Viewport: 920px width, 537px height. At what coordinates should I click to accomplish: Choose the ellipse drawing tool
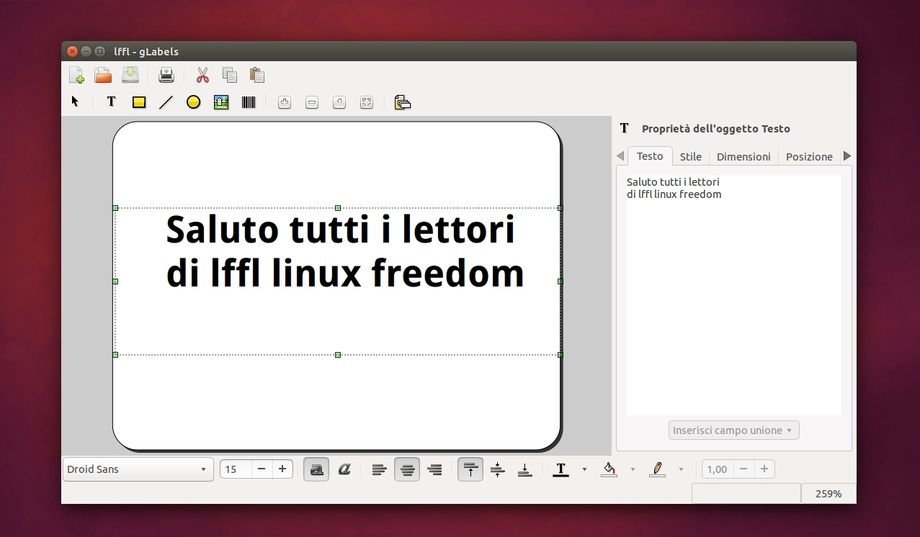(x=194, y=102)
